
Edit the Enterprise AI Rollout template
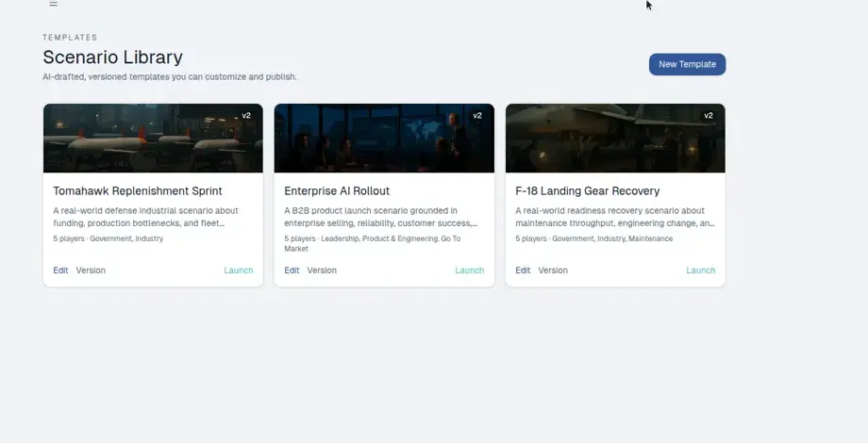tap(292, 271)
